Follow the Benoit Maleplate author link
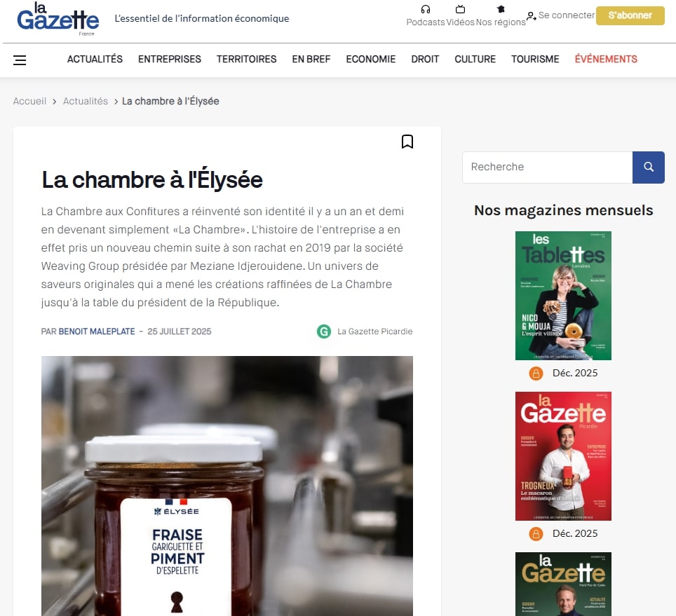 coord(97,331)
